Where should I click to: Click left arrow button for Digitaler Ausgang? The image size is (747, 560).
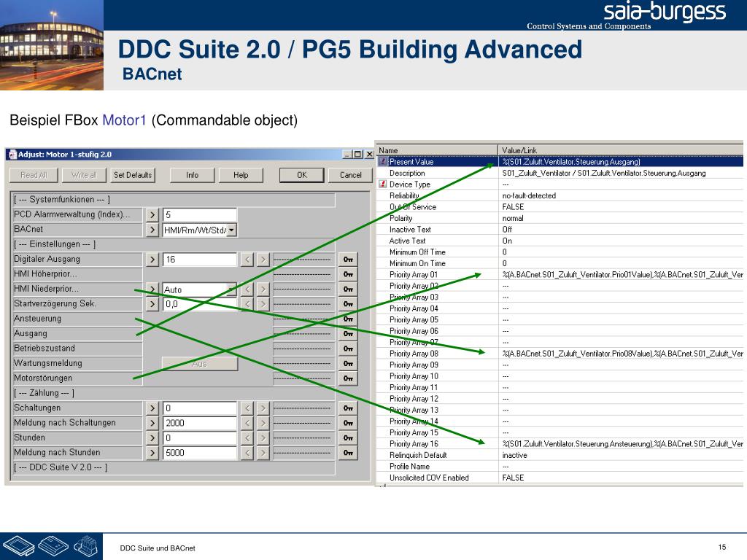coord(247,260)
